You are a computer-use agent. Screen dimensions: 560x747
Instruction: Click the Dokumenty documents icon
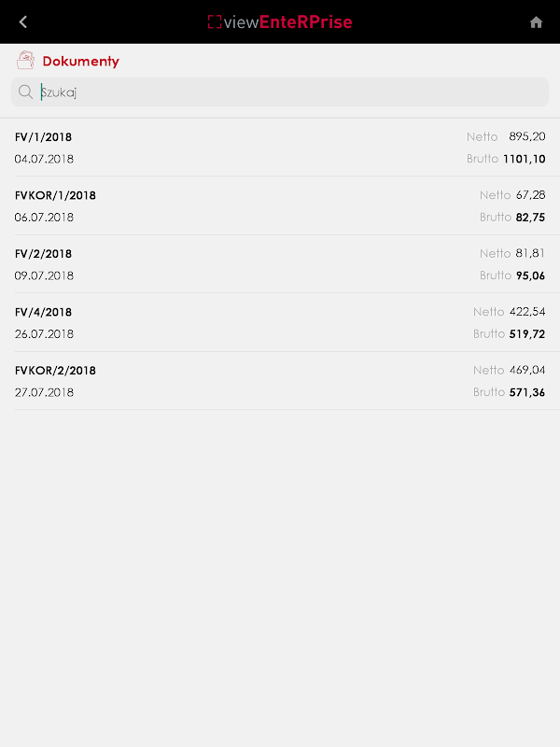click(25, 62)
